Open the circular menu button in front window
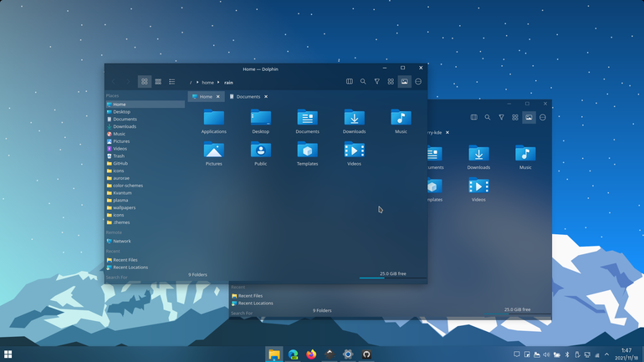This screenshot has width=644, height=362. (418, 82)
